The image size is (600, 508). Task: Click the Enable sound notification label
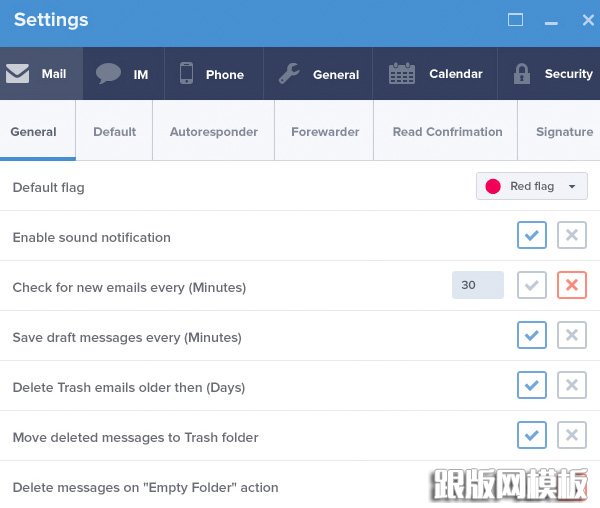pyautogui.click(x=91, y=238)
